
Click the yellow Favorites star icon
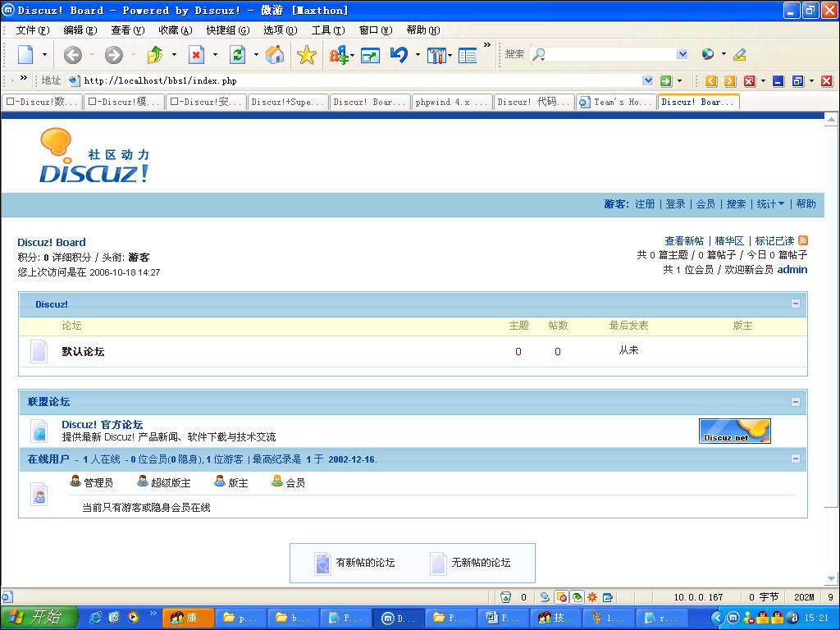point(307,55)
